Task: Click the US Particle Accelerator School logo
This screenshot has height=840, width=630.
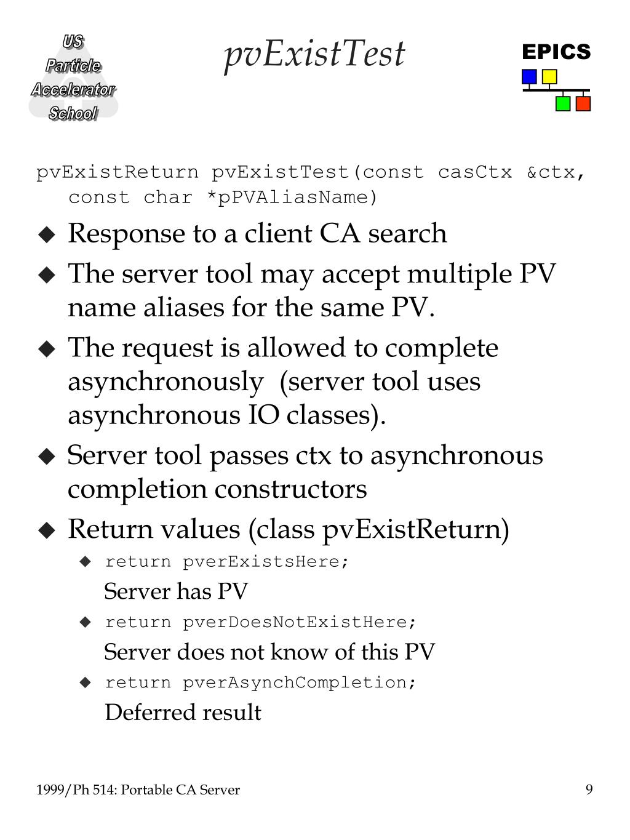Action: [x=73, y=78]
